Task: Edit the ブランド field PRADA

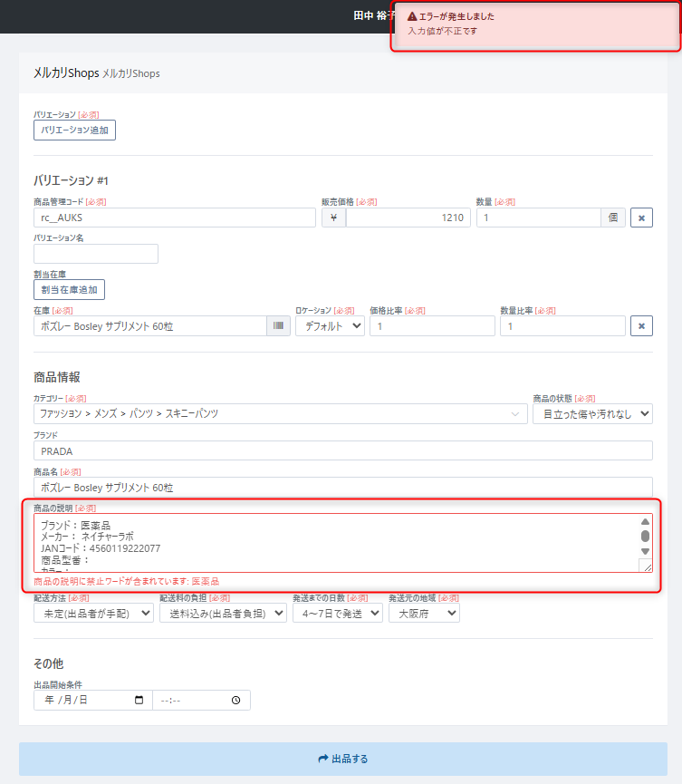Action: click(x=342, y=451)
